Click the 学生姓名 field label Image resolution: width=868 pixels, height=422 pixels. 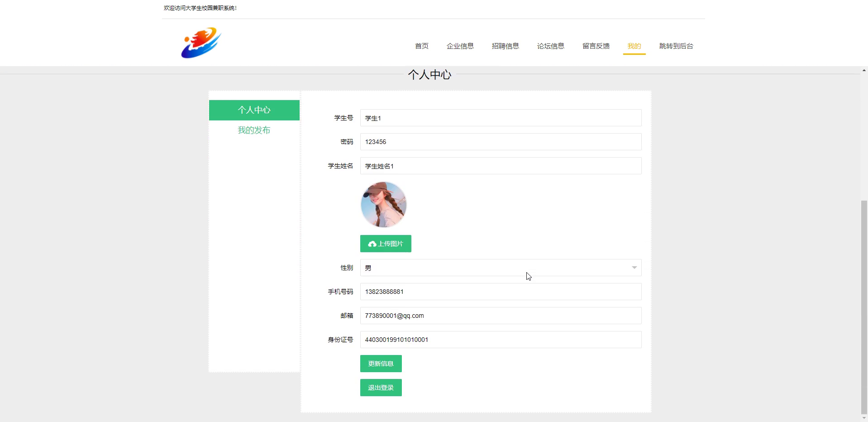point(340,166)
